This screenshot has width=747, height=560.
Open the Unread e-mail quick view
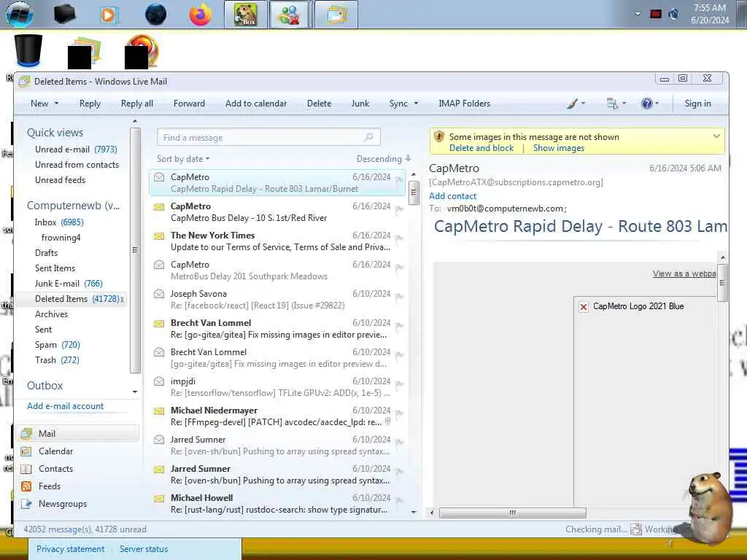coord(76,149)
